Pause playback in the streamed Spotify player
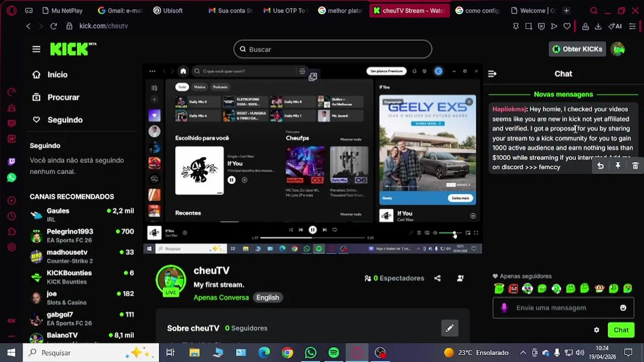This screenshot has width=644, height=362. (312, 230)
